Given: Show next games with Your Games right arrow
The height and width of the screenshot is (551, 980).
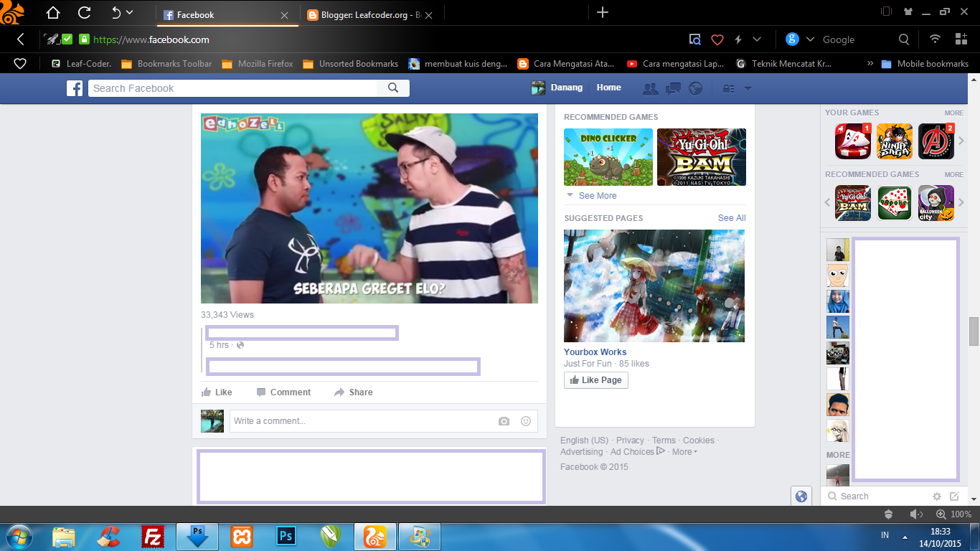Looking at the screenshot, I should 961,141.
